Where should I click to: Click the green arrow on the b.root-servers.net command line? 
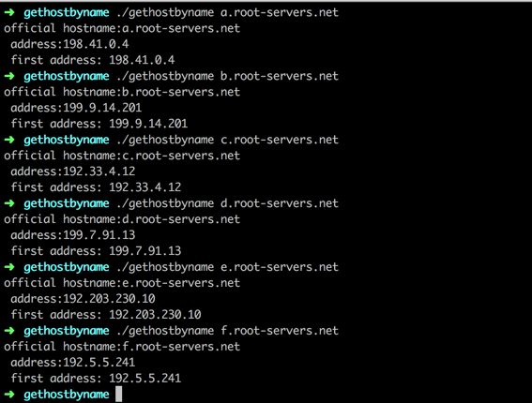9,76
